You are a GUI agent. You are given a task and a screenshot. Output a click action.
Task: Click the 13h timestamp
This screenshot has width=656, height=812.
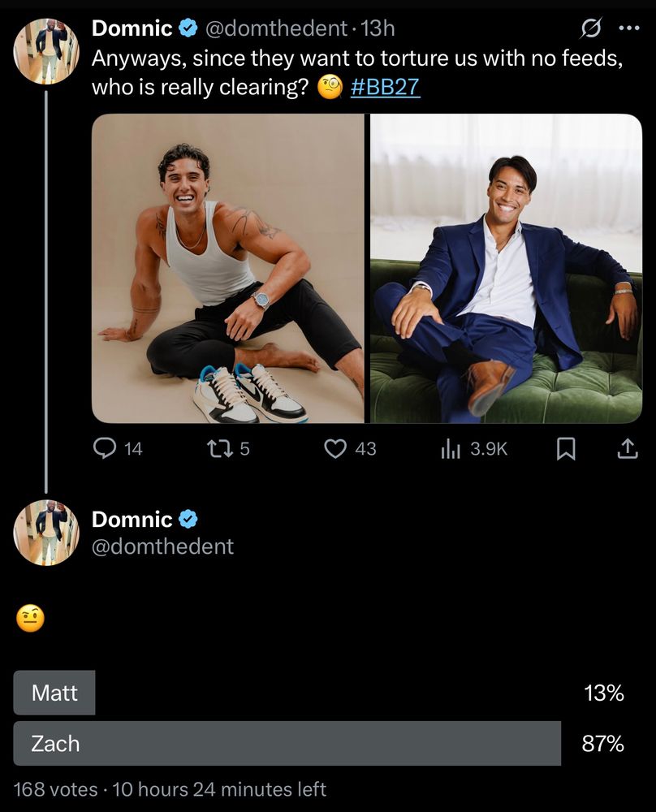click(378, 28)
